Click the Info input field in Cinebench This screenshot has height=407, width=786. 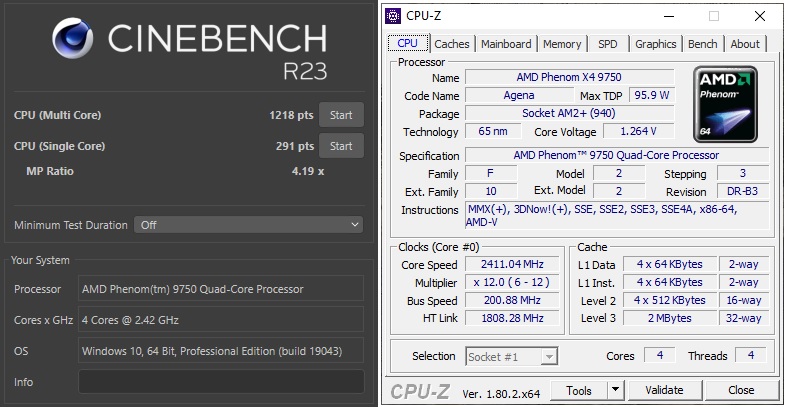221,382
